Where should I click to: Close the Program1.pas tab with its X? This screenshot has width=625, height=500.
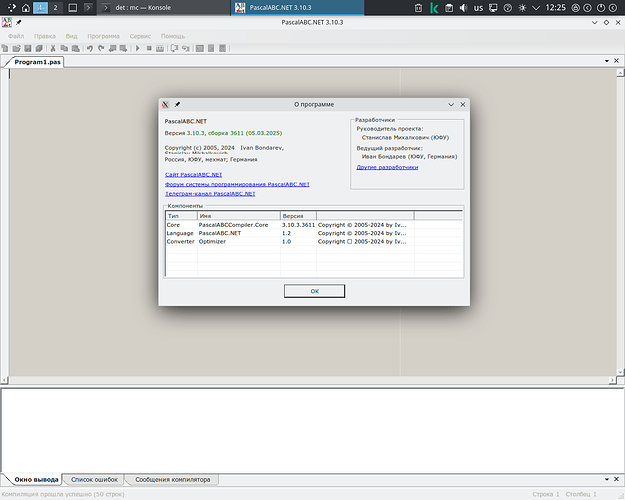pos(617,61)
